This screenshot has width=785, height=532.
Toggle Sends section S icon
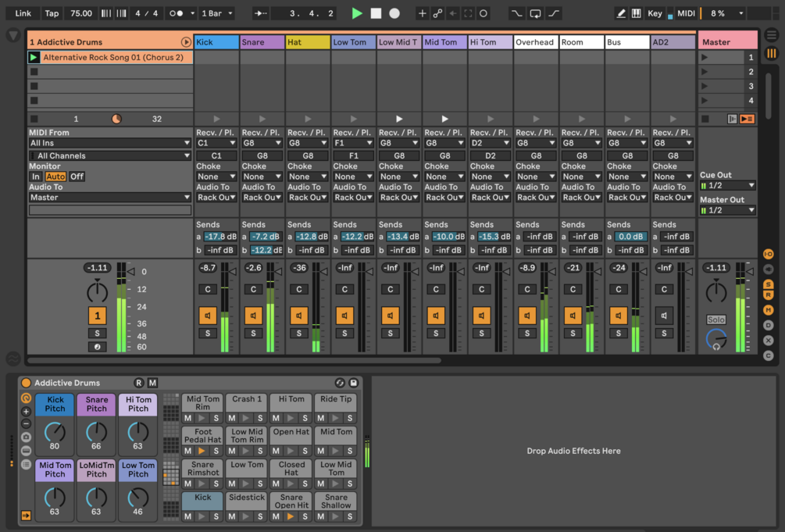tap(768, 284)
